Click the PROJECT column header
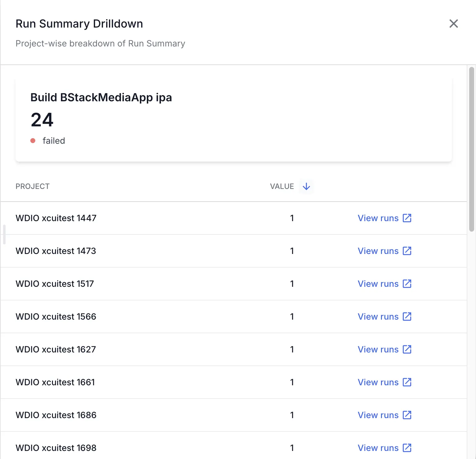The height and width of the screenshot is (459, 476). coord(32,186)
